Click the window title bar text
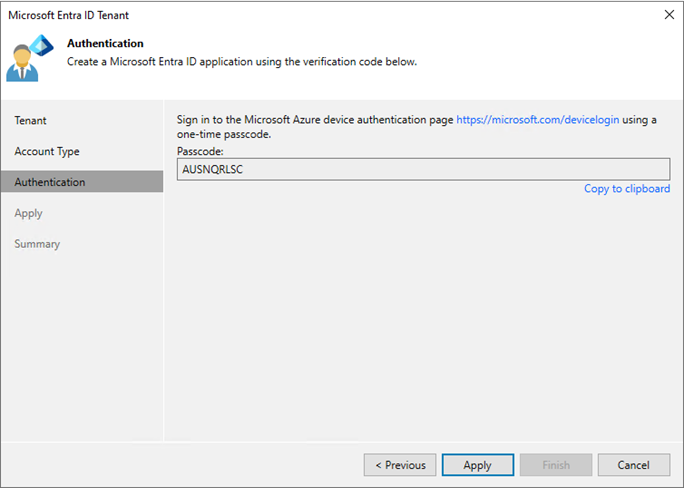Viewport: 684px width, 488px height. (x=68, y=15)
